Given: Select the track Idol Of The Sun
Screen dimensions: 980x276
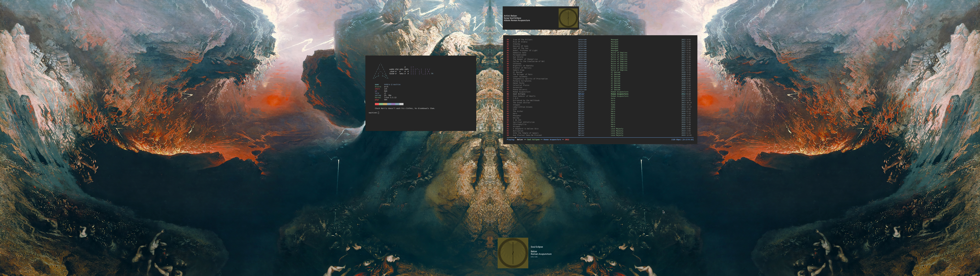Looking at the screenshot, I should (520, 48).
